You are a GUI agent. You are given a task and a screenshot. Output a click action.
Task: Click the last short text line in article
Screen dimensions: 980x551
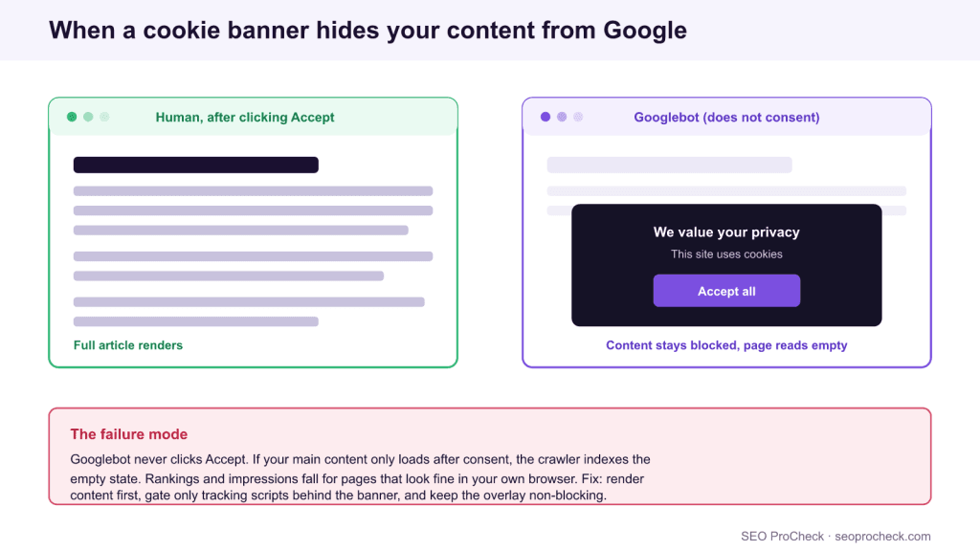coord(195,321)
